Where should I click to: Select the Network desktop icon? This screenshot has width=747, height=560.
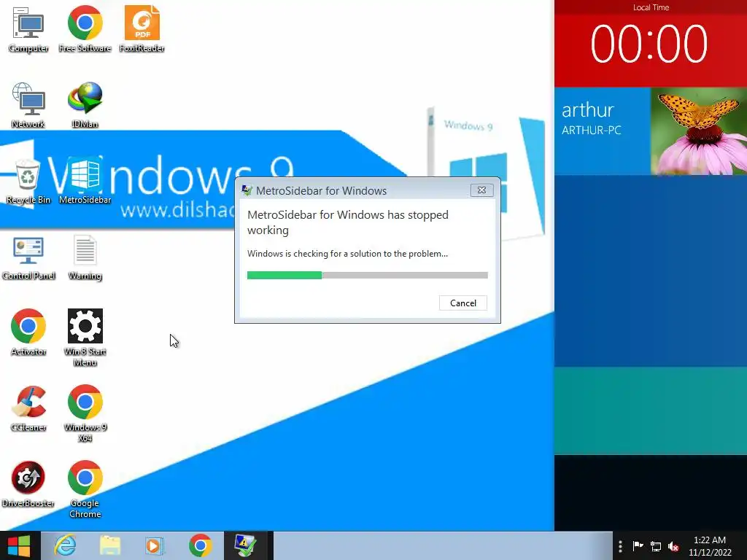point(28,105)
